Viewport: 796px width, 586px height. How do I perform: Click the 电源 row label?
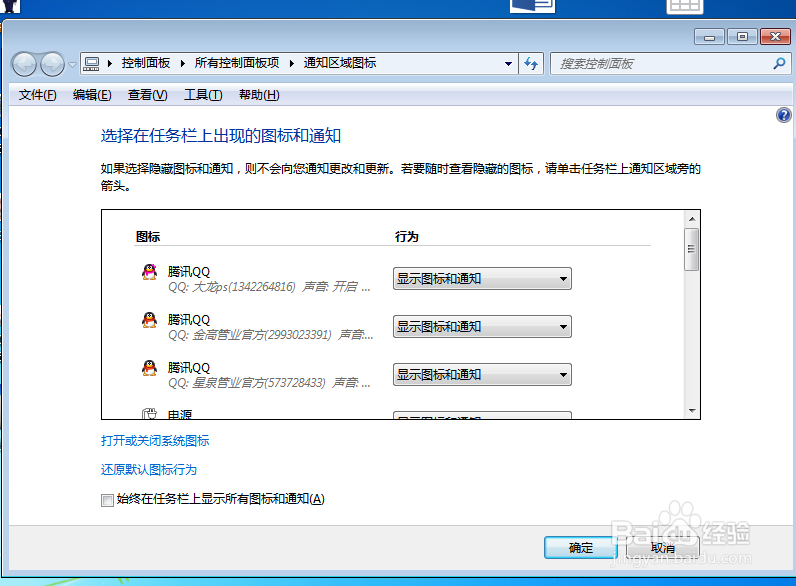point(180,414)
